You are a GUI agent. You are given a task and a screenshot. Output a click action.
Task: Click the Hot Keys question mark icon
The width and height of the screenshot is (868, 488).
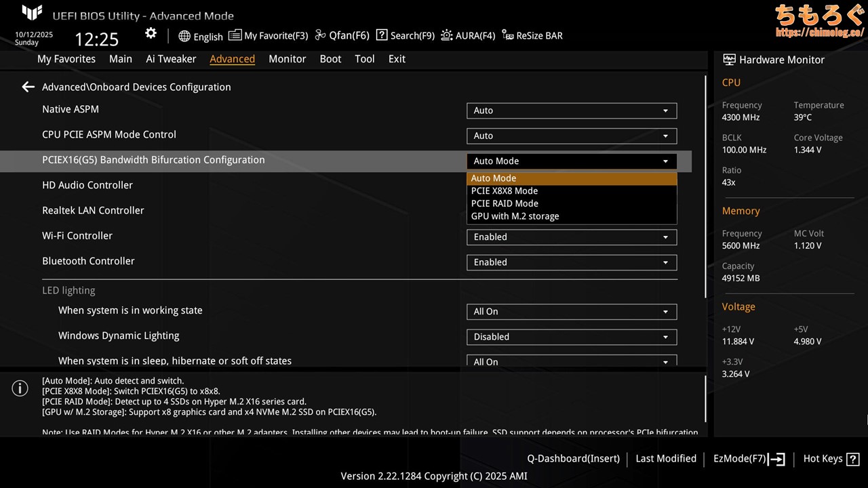[853, 459]
